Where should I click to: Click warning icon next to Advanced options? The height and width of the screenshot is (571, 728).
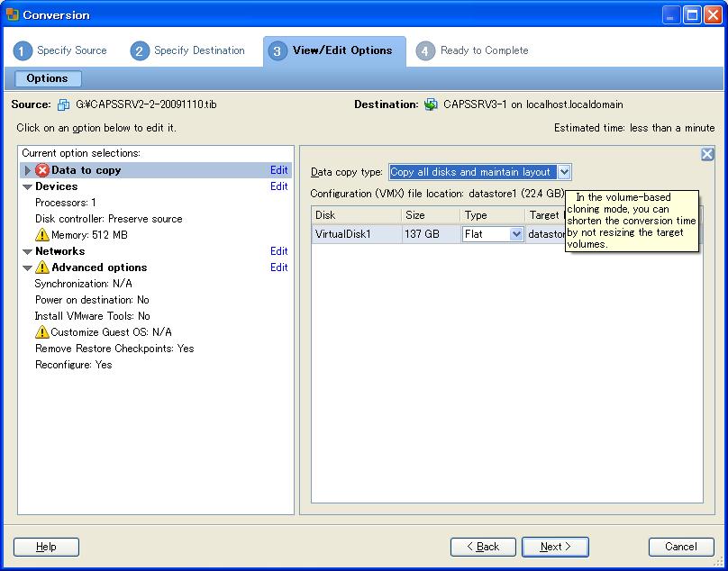[42, 267]
